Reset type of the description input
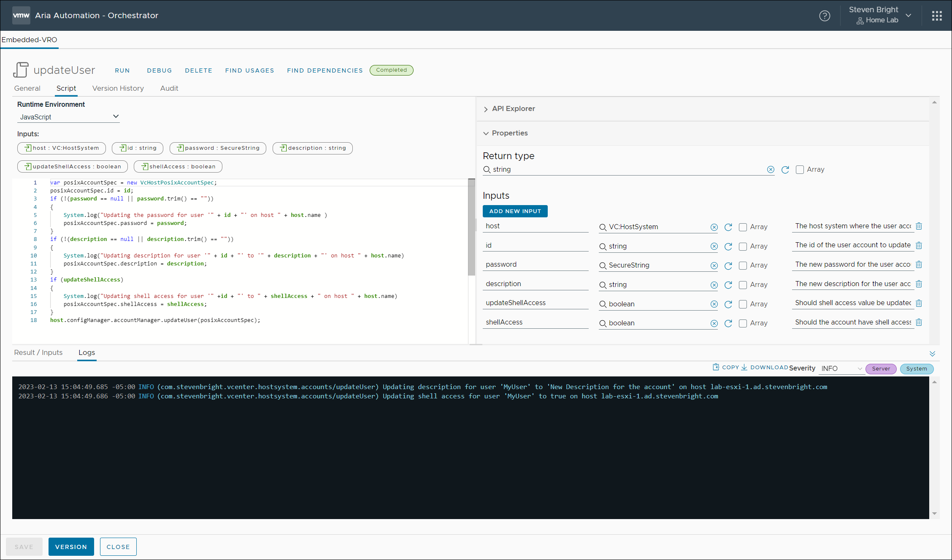The image size is (952, 560). pyautogui.click(x=728, y=285)
